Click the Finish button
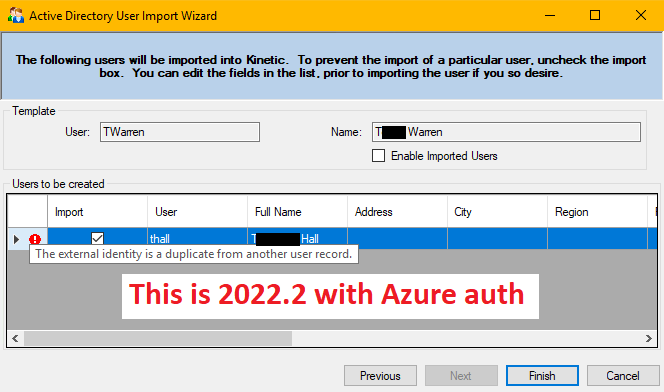This screenshot has width=664, height=392. tap(542, 375)
